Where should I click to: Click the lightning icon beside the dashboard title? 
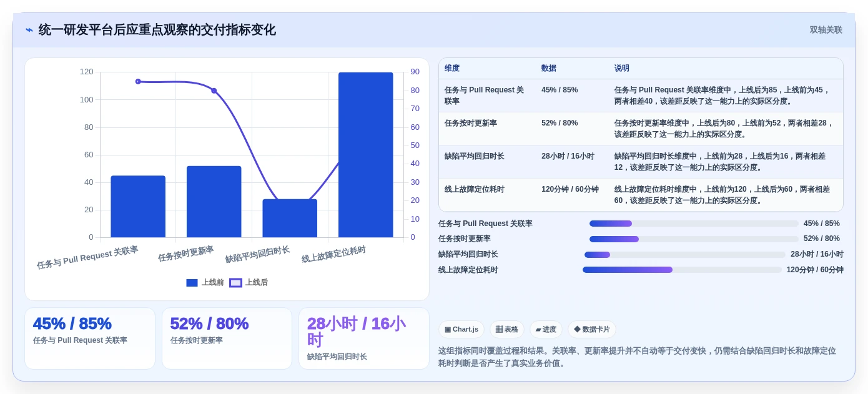29,30
